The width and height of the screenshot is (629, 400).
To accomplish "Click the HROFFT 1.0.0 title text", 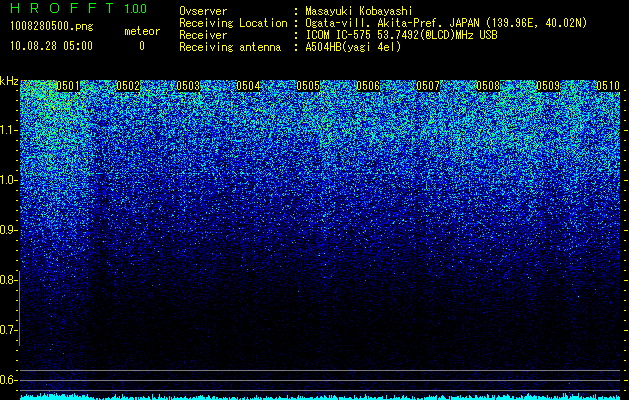I will coord(79,8).
